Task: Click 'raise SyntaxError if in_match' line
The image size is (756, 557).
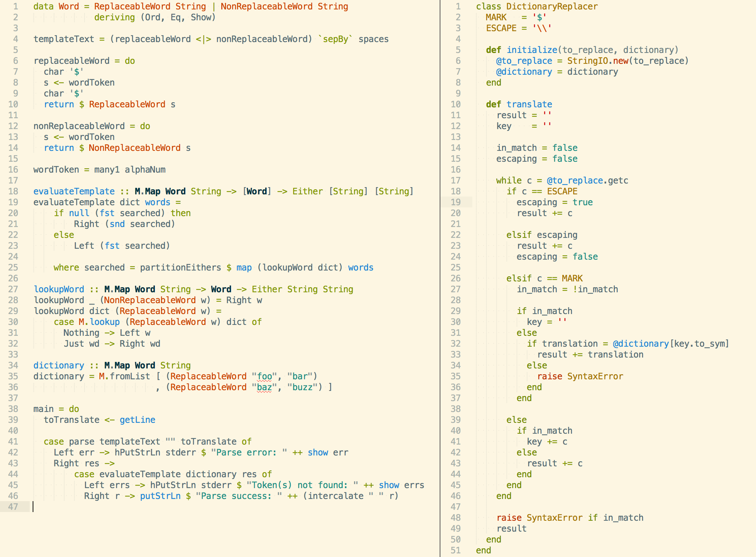Action: (x=570, y=517)
